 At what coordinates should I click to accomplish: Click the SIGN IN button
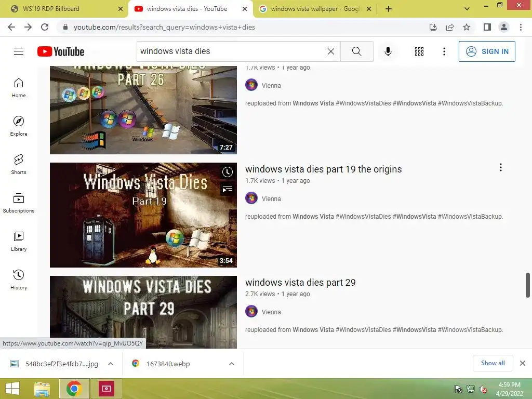[486, 51]
